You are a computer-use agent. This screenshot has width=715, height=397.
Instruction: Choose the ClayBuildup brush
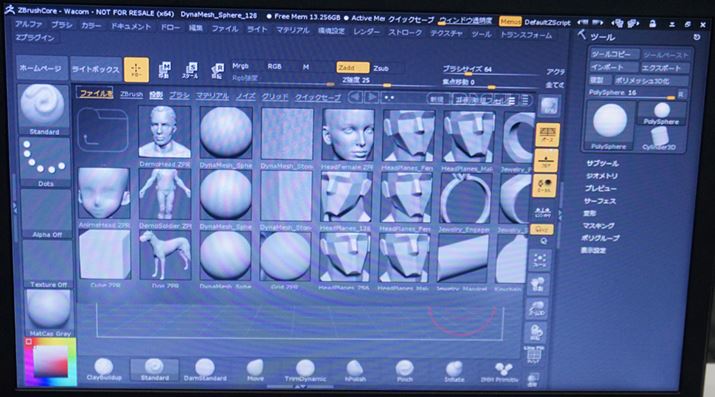point(104,370)
